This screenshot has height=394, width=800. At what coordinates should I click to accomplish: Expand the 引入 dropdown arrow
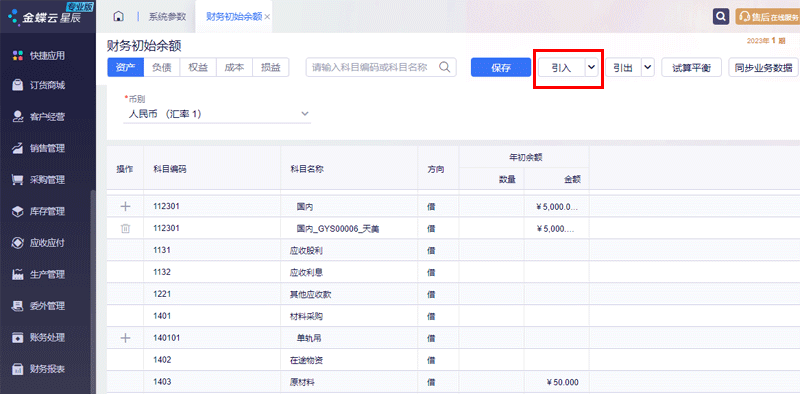(591, 68)
